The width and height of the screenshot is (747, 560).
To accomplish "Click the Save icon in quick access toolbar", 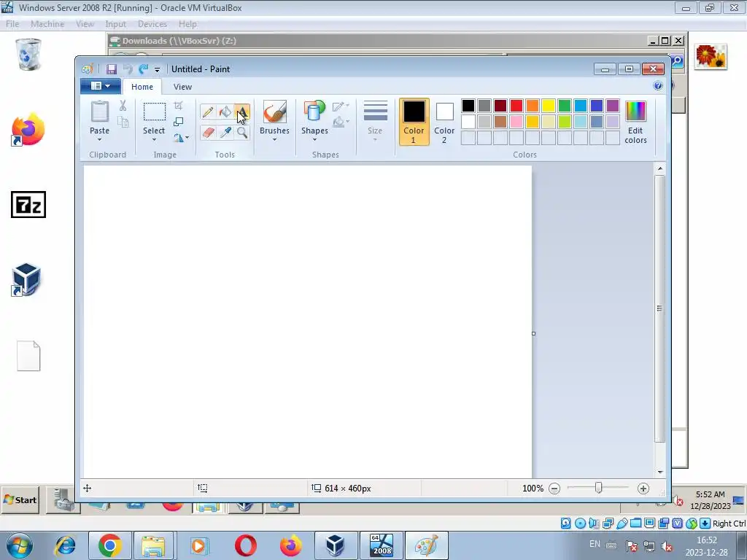I will [112, 69].
